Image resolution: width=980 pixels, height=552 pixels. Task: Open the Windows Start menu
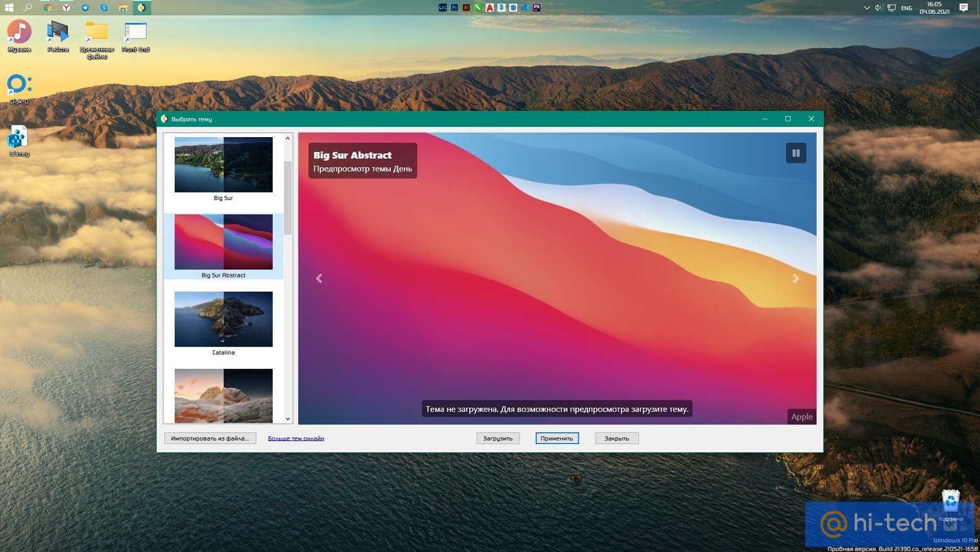pyautogui.click(x=9, y=8)
